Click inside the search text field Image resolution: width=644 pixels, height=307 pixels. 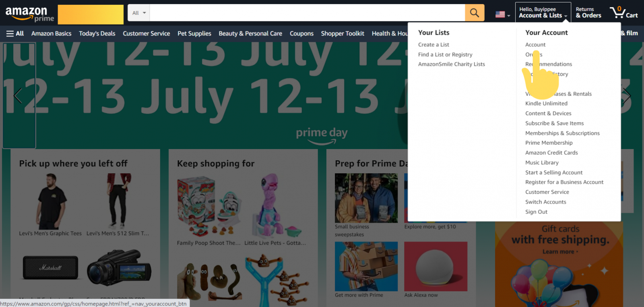[307, 13]
